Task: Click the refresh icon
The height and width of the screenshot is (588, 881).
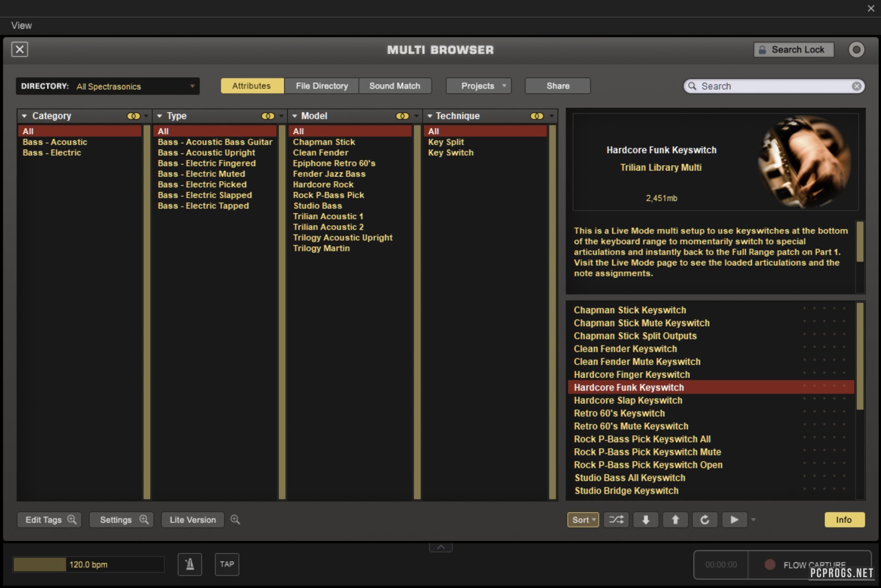Action: (705, 520)
